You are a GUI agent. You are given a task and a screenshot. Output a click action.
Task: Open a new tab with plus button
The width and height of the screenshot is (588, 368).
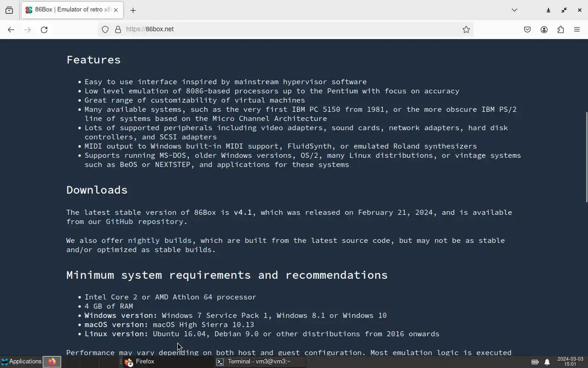133,10
